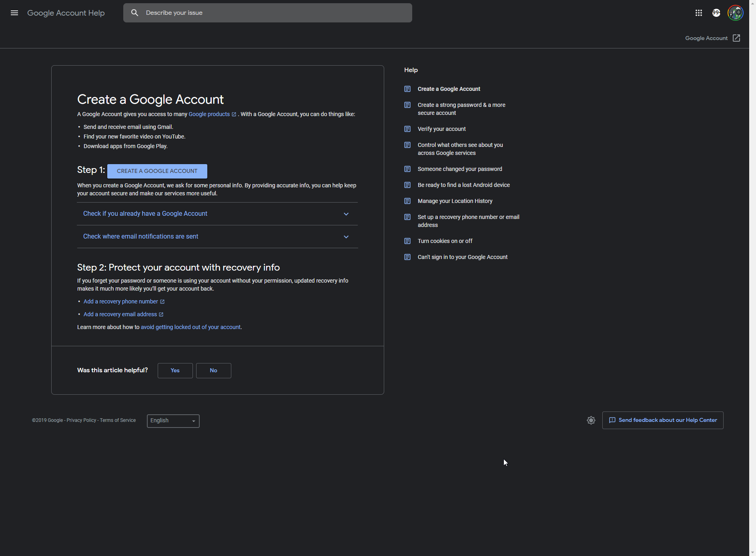This screenshot has height=556, width=756.
Task: Click article icon beside Manage your Location History
Action: pos(407,201)
